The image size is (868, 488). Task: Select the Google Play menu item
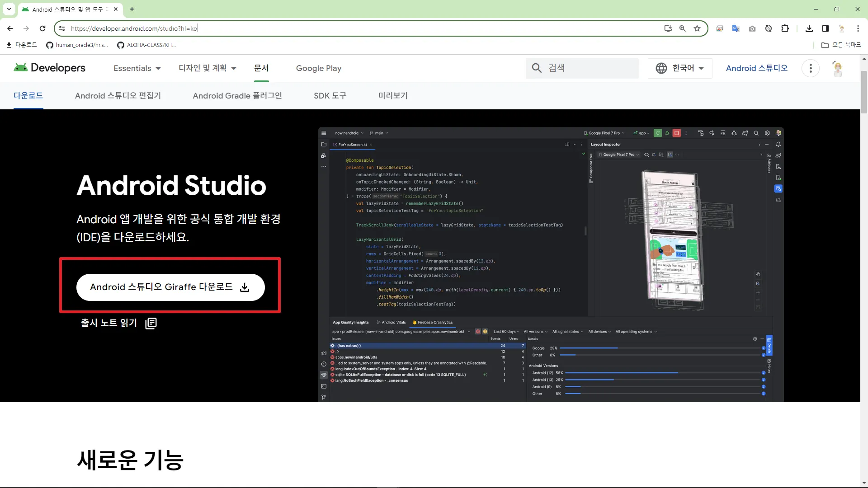pos(319,68)
